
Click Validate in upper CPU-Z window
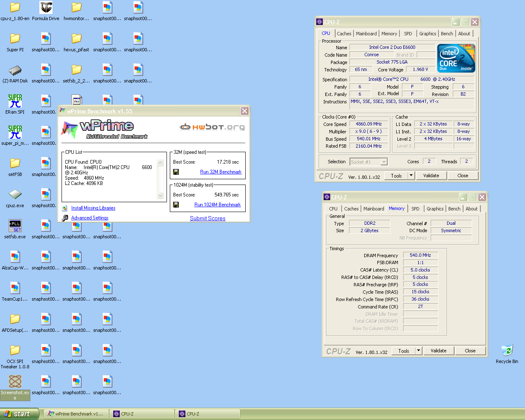tap(431, 176)
